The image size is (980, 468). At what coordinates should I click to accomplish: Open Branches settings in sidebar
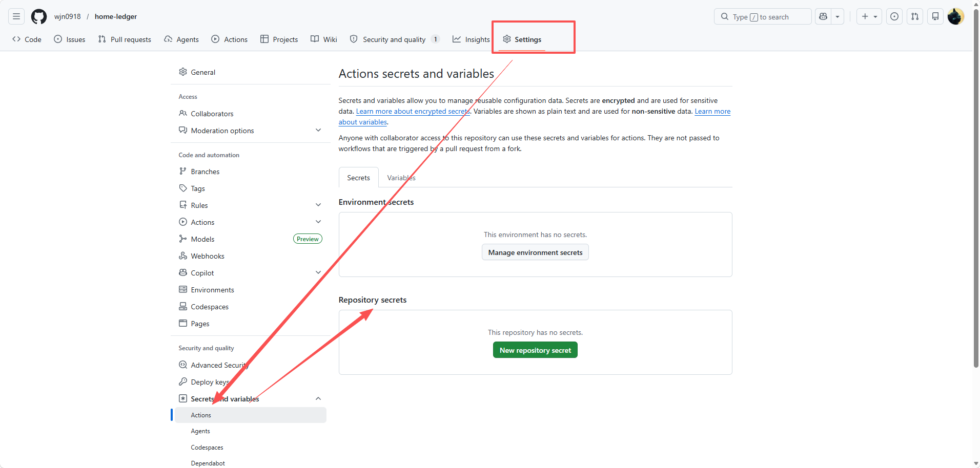pos(251,172)
